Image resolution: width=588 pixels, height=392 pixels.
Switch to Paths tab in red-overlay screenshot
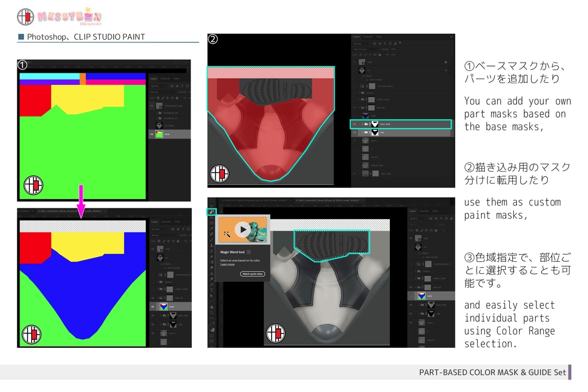click(x=379, y=37)
